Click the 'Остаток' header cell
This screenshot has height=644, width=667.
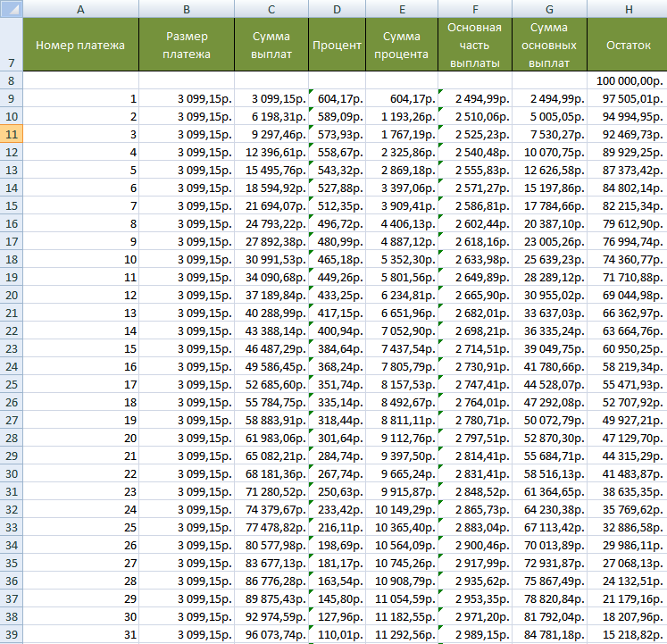pyautogui.click(x=628, y=45)
